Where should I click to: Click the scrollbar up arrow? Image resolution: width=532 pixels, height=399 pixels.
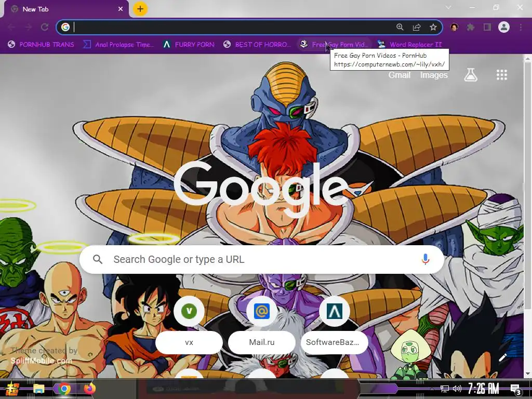click(x=528, y=58)
